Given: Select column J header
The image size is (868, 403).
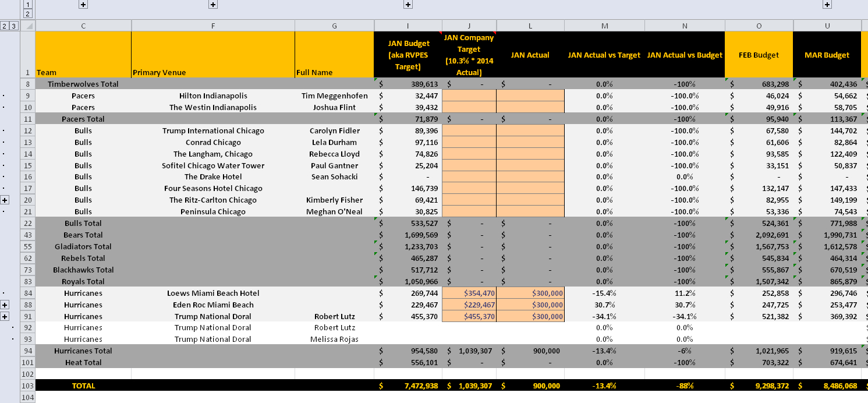Looking at the screenshot, I should point(469,26).
